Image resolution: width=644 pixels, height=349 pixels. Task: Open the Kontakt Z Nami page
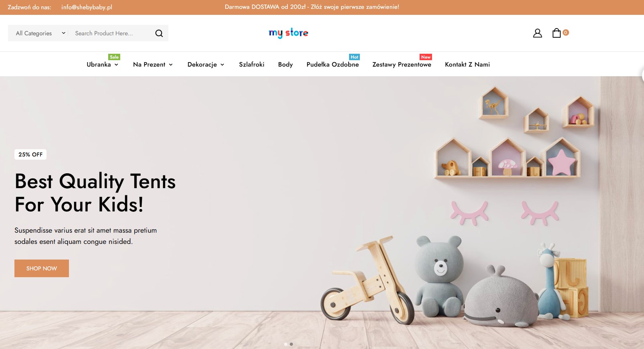pos(467,65)
